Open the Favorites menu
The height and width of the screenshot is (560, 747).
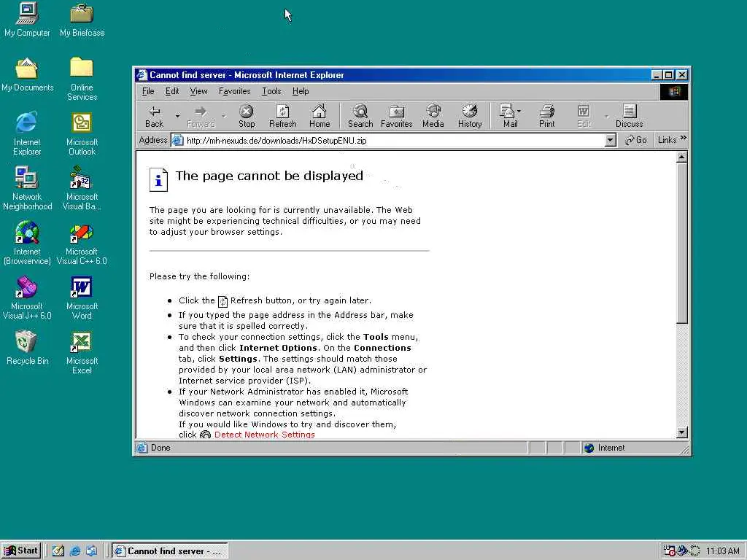click(x=234, y=91)
